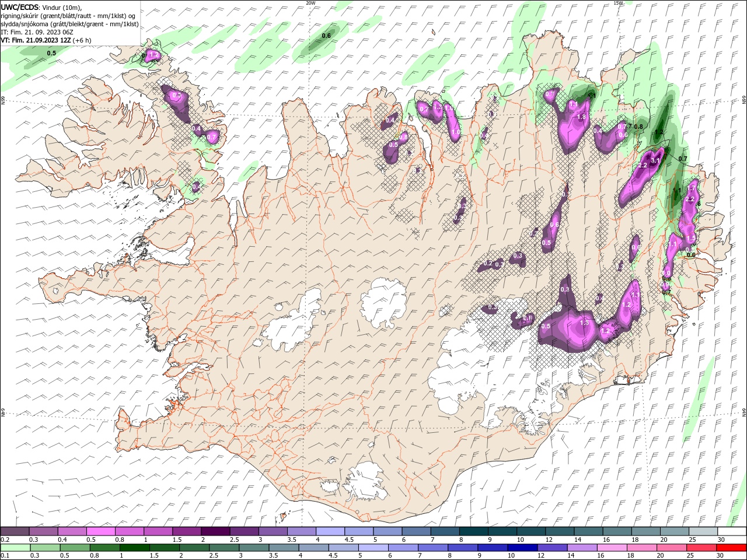Click the medium green 0.5 swatch in the lower legend
The width and height of the screenshot is (747, 560).
(75, 548)
